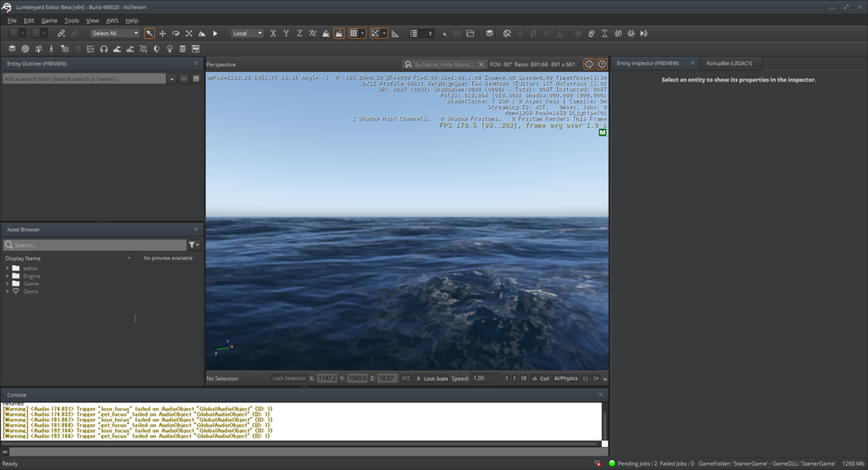868x470 pixels.
Task: Activate the Scale tool
Action: click(x=189, y=34)
